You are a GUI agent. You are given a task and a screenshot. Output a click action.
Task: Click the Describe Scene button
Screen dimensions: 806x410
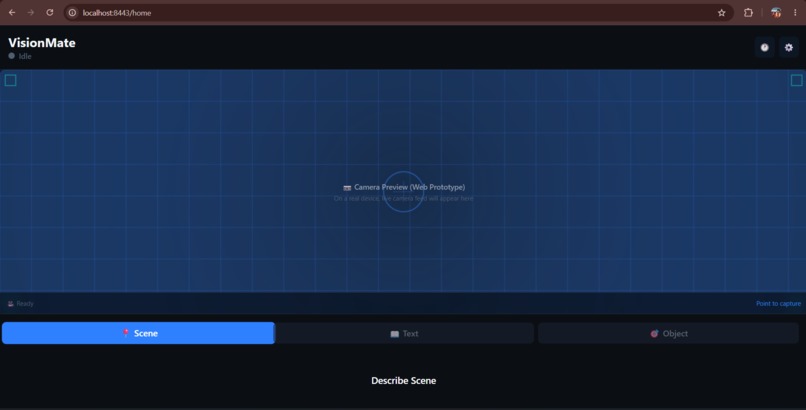404,381
